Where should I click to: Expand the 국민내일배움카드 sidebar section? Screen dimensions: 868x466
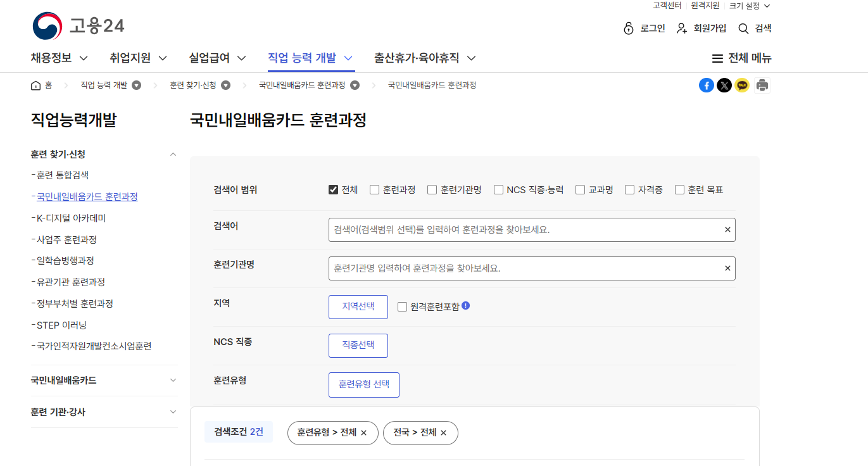pyautogui.click(x=173, y=381)
